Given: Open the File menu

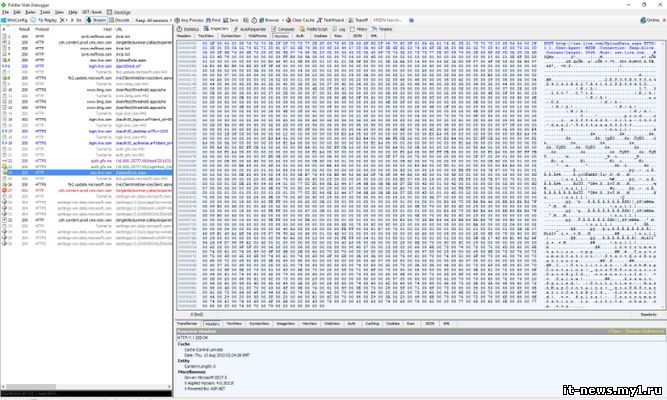Looking at the screenshot, I should 6,12.
